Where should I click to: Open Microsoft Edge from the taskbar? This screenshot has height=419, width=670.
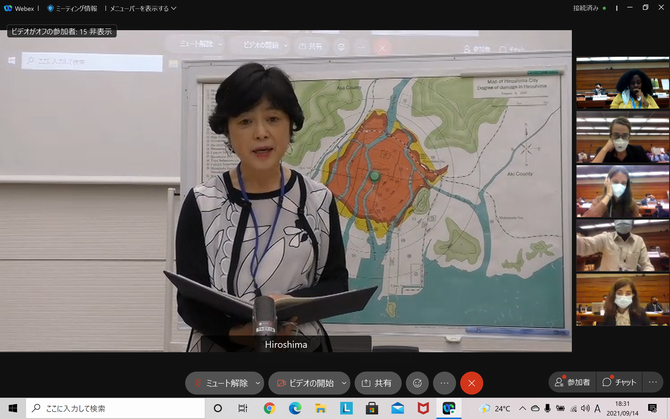(295, 408)
